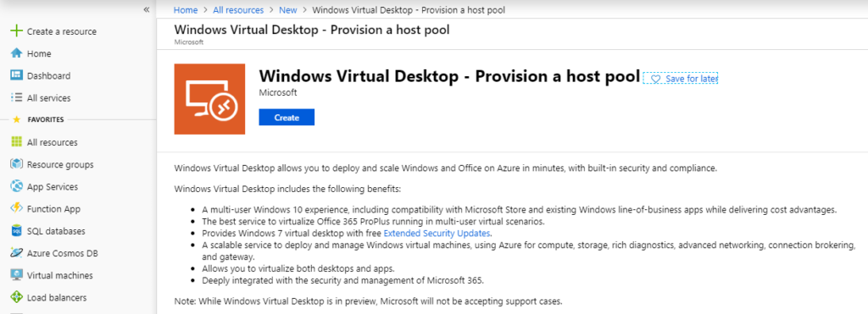868x314 pixels.
Task: Collapse the sidebar with the double chevron
Action: tap(146, 9)
